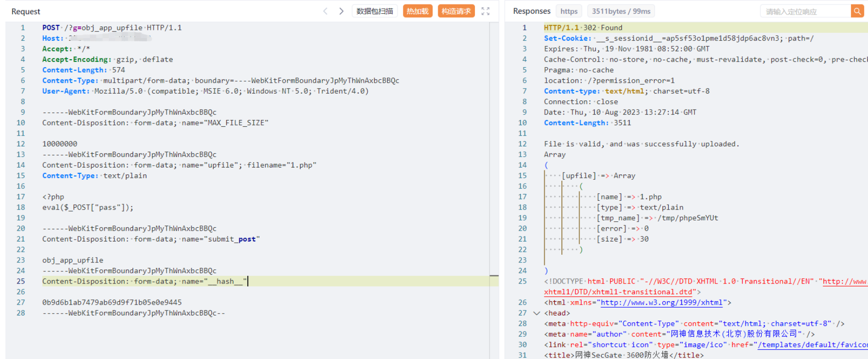Click the Cache-Control response header line

point(705,59)
